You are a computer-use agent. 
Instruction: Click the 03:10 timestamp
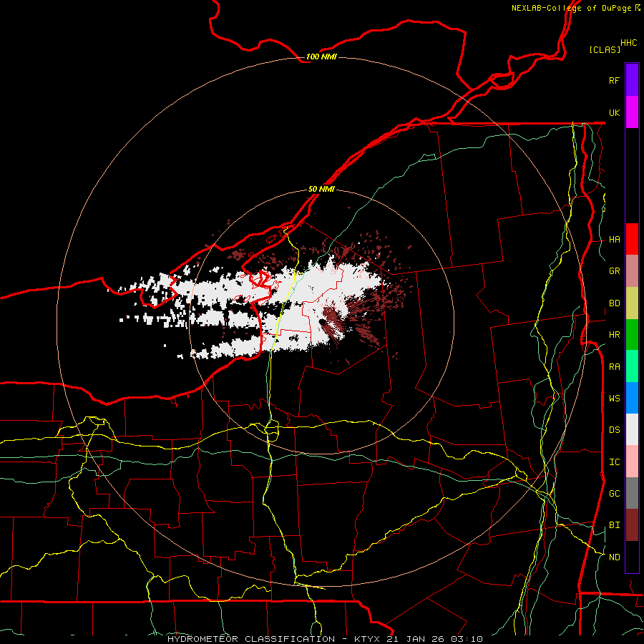(466, 639)
